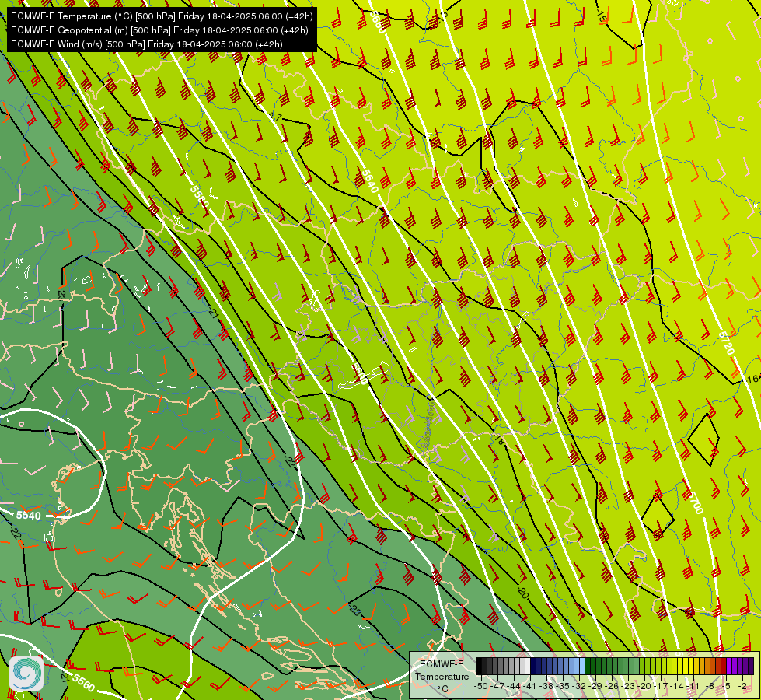This screenshot has height=700, width=761.
Task: Click the -15 isotherm label at top
Action: pos(601,17)
